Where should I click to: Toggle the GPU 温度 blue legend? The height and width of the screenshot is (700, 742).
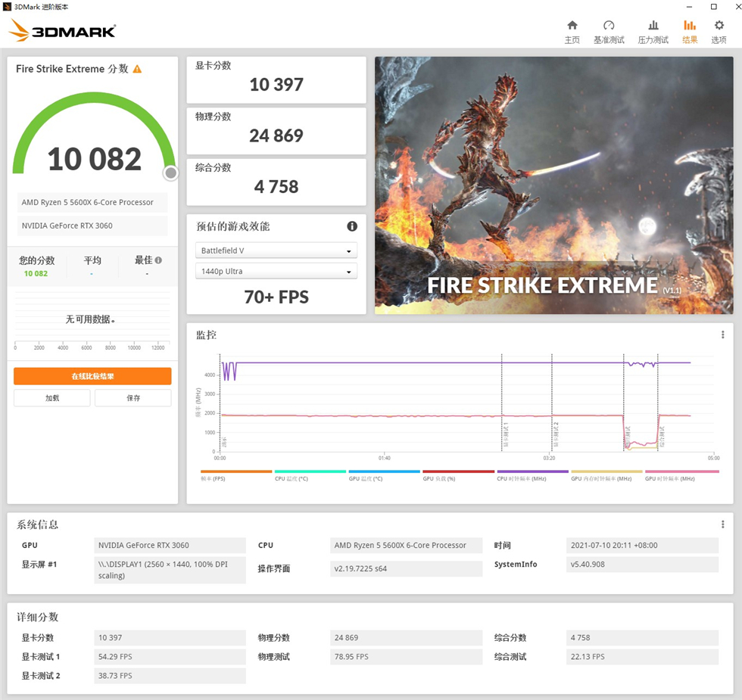point(385,471)
